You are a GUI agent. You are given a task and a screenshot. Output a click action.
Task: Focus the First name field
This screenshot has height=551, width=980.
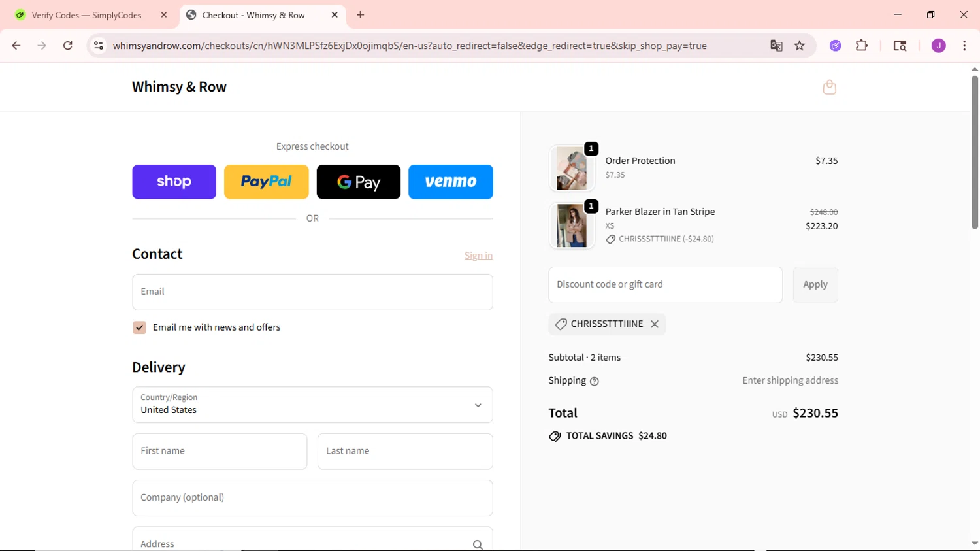tap(220, 452)
